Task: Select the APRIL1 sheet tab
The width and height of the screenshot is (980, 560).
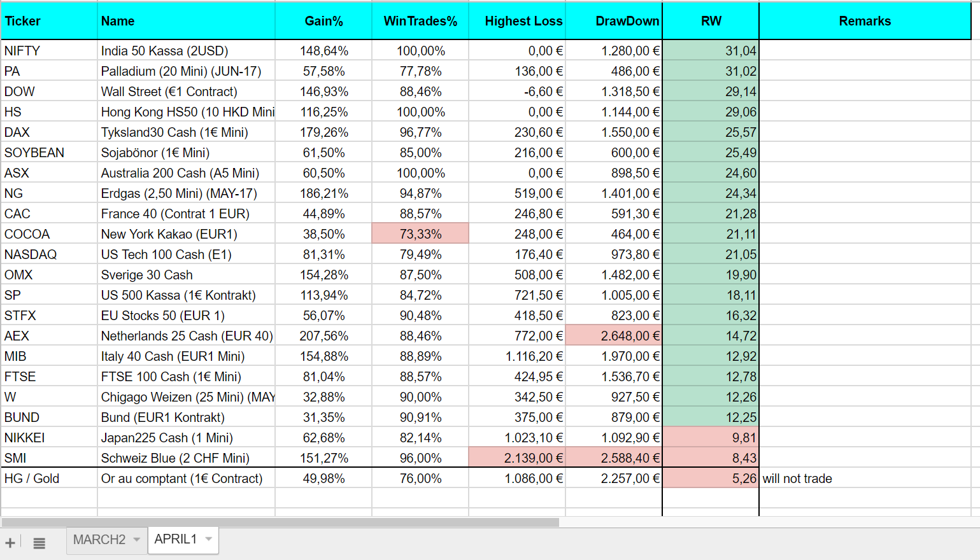Action: (176, 540)
